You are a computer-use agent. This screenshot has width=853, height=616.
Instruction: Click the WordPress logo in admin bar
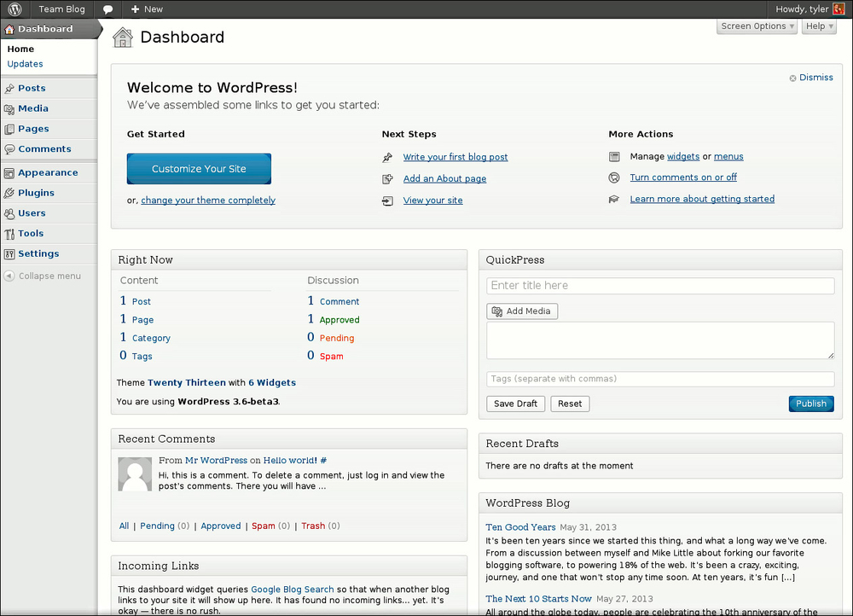coord(15,9)
